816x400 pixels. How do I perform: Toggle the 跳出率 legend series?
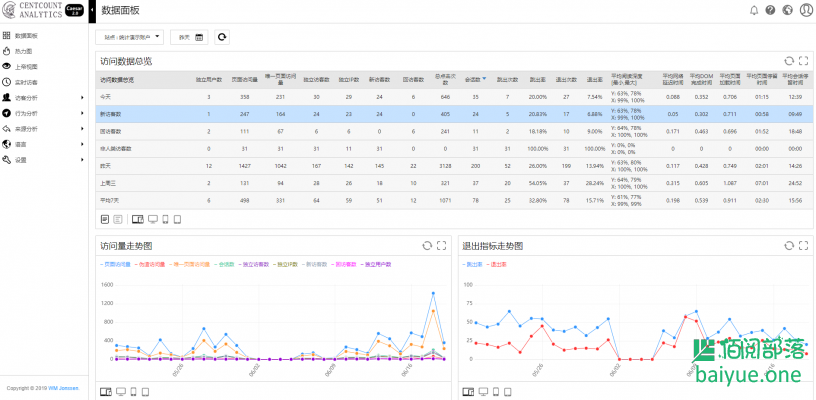[472, 264]
